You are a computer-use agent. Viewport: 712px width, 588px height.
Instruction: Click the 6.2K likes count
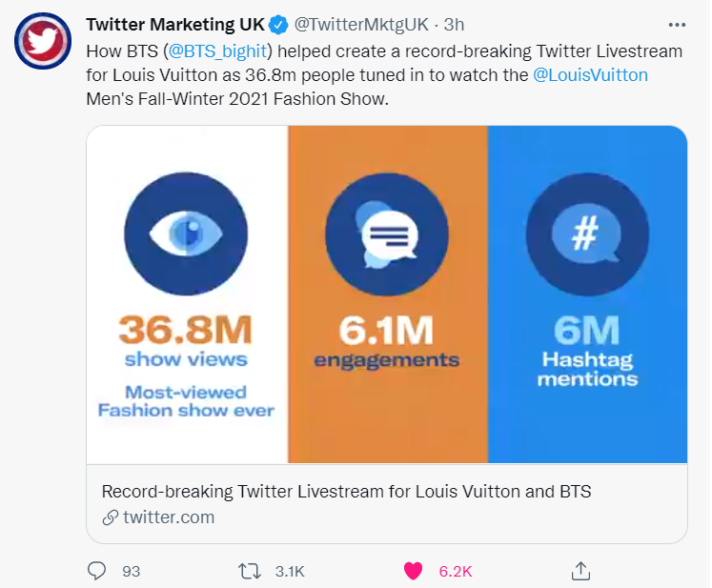click(456, 571)
